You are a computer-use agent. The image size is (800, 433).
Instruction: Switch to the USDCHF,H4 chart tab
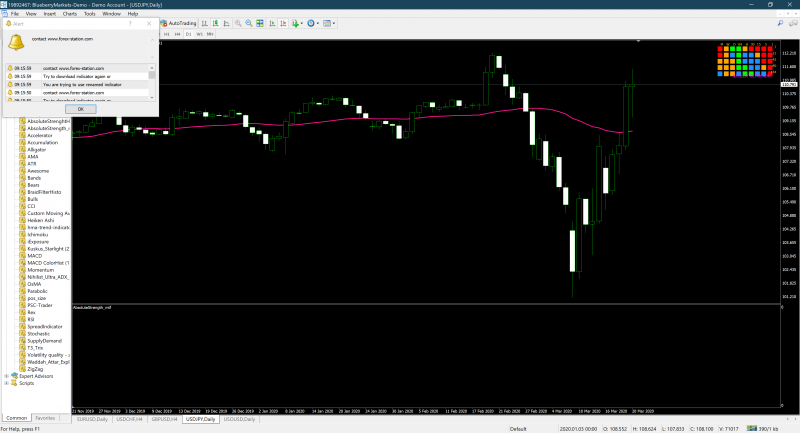[129, 419]
